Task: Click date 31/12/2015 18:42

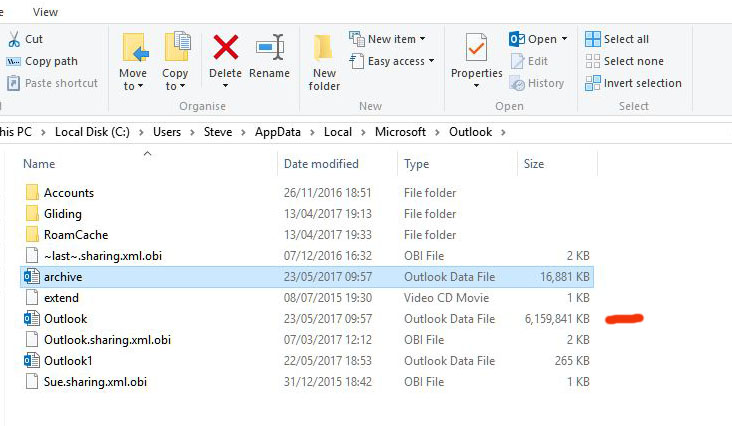Action: click(x=328, y=382)
